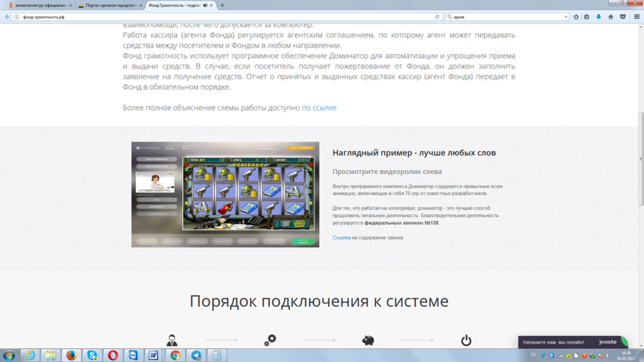
Task: Open the taskbar clock showing 16:38
Action: coord(626,355)
